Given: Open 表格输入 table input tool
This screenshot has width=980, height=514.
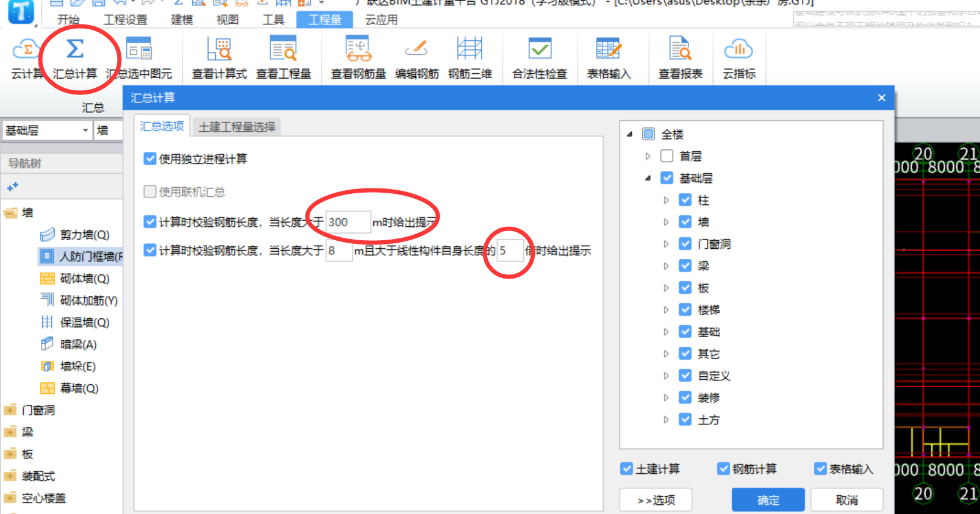Looking at the screenshot, I should tap(609, 59).
